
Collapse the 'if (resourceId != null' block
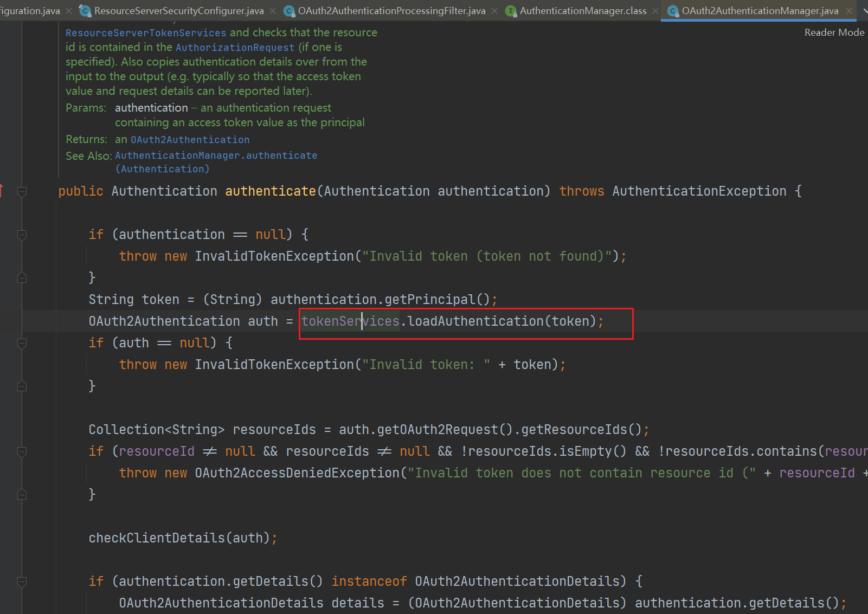(22, 451)
